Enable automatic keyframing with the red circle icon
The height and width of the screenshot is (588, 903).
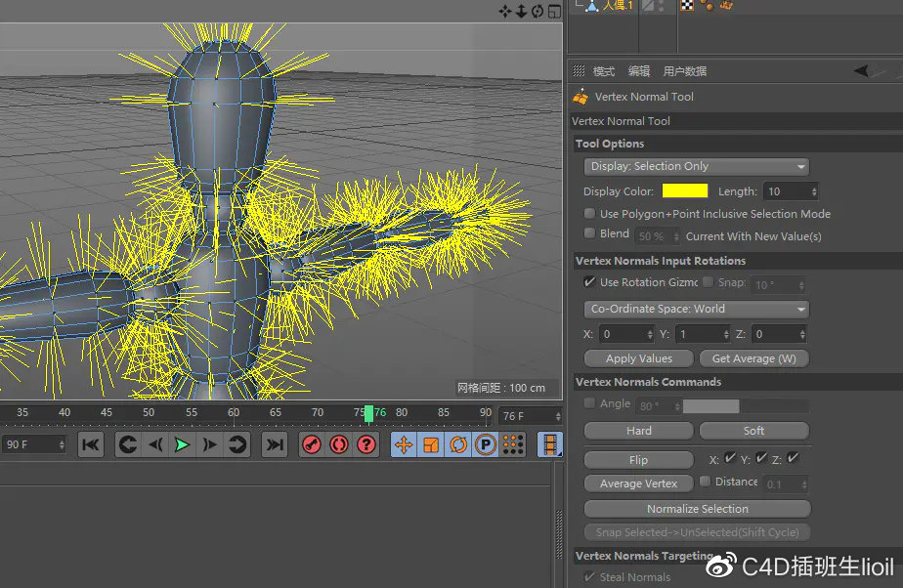pyautogui.click(x=337, y=445)
